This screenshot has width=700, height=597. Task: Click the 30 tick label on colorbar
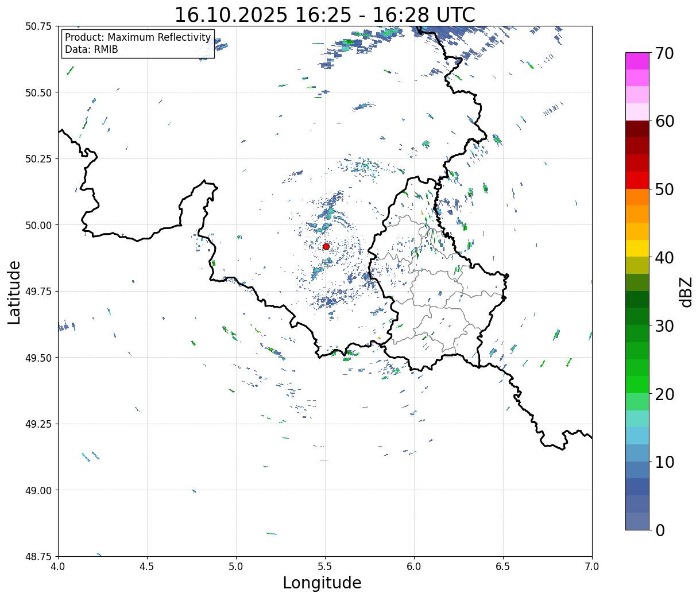(x=664, y=326)
